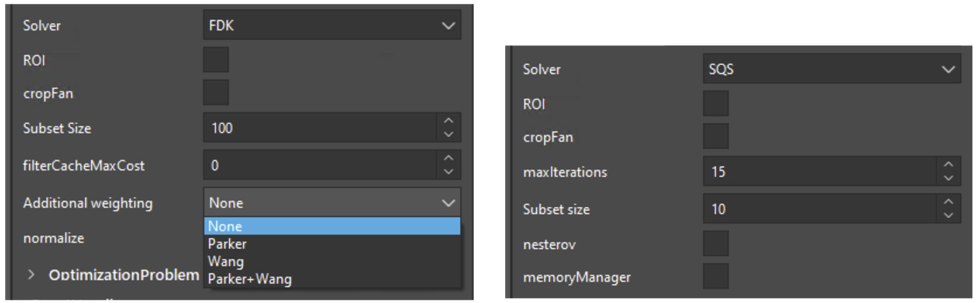Increase filterCacheMaxCost with up arrow
Image resolution: width=980 pixels, height=303 pixels.
click(448, 158)
